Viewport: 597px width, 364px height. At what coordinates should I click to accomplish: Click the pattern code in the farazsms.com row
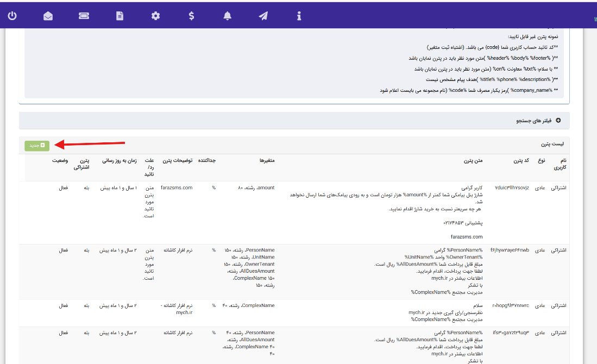512,188
